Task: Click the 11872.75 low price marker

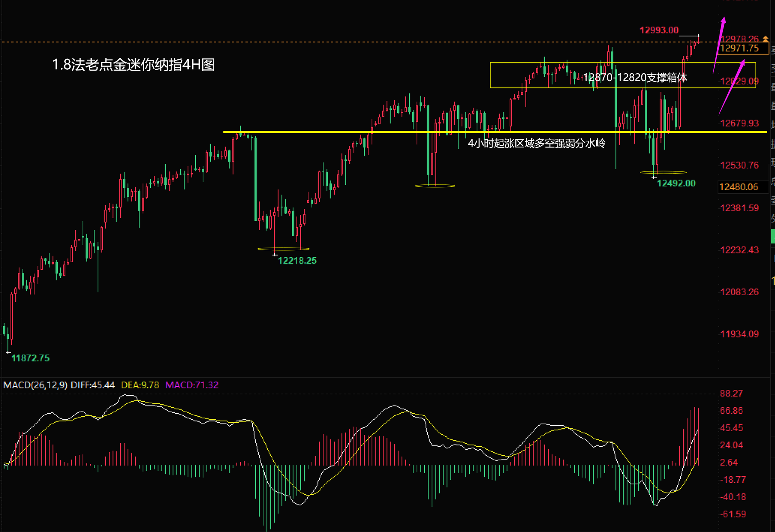Action: [31, 358]
